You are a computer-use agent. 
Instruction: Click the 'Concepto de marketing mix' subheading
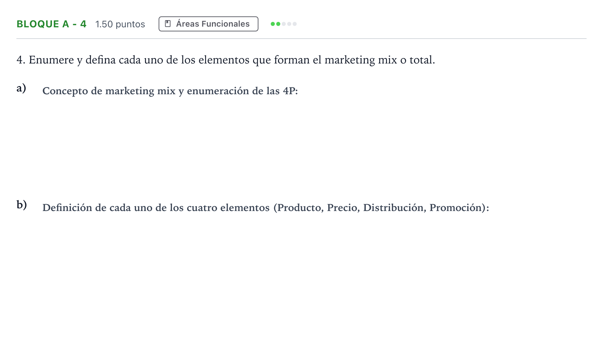pyautogui.click(x=170, y=91)
